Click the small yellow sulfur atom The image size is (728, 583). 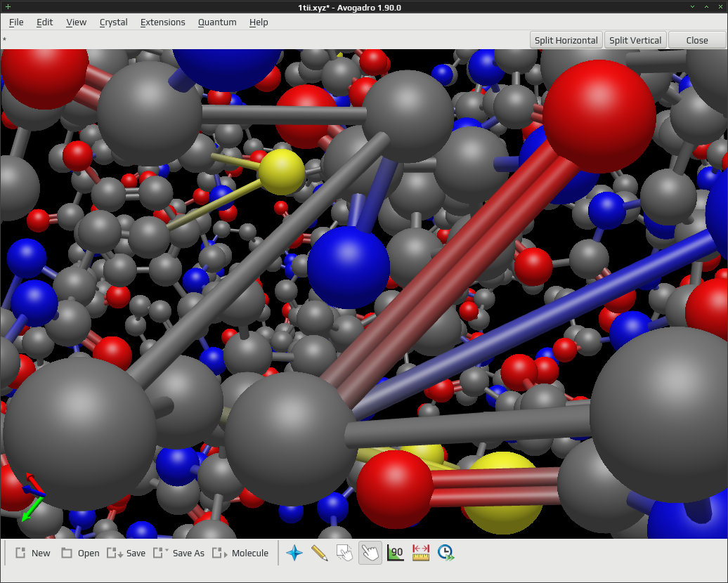pyautogui.click(x=281, y=172)
